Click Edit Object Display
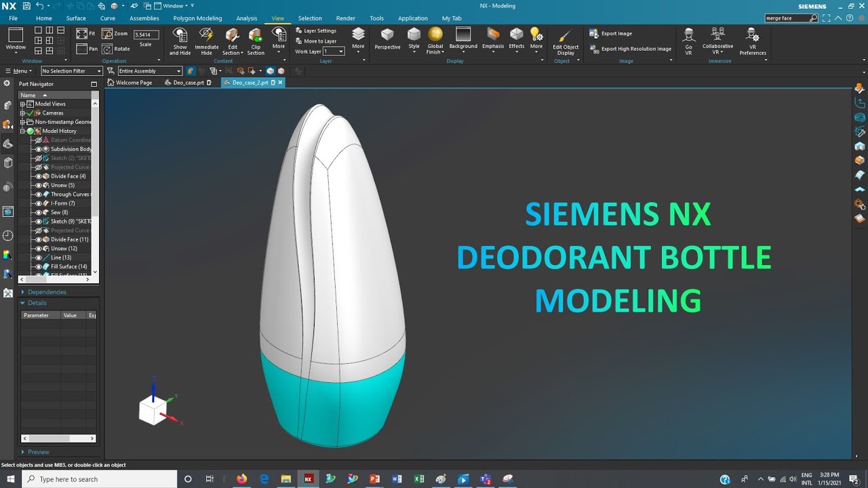 [x=566, y=42]
